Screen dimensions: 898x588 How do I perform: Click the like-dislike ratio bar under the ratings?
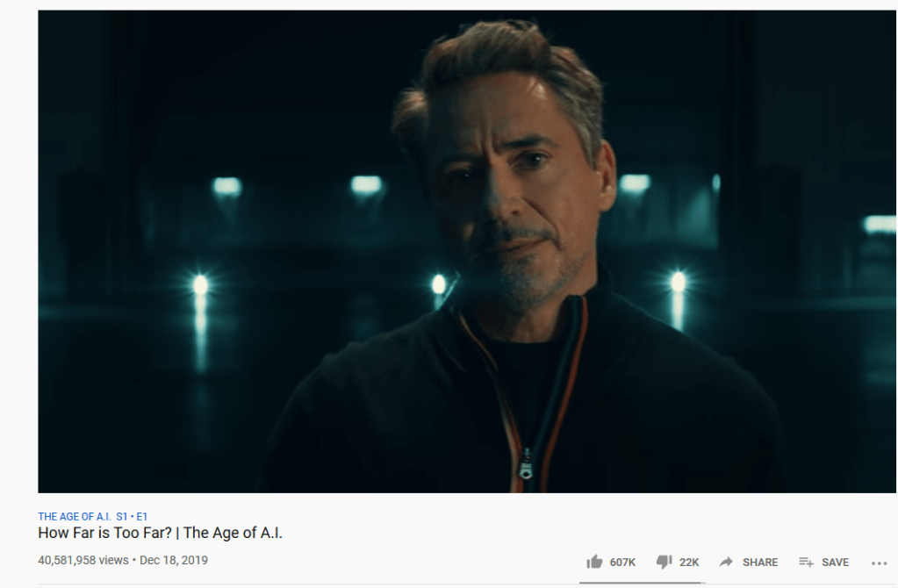[642, 583]
